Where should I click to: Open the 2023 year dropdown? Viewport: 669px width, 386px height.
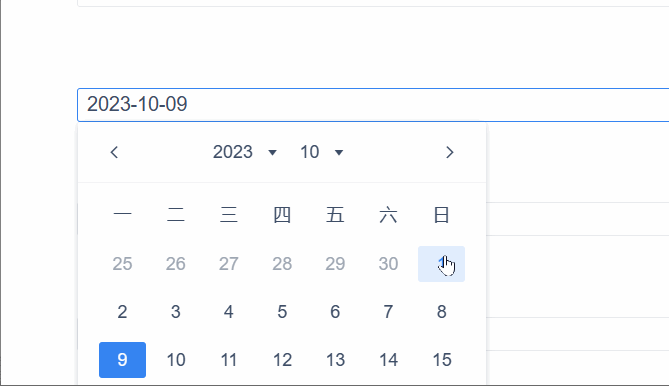pos(245,152)
